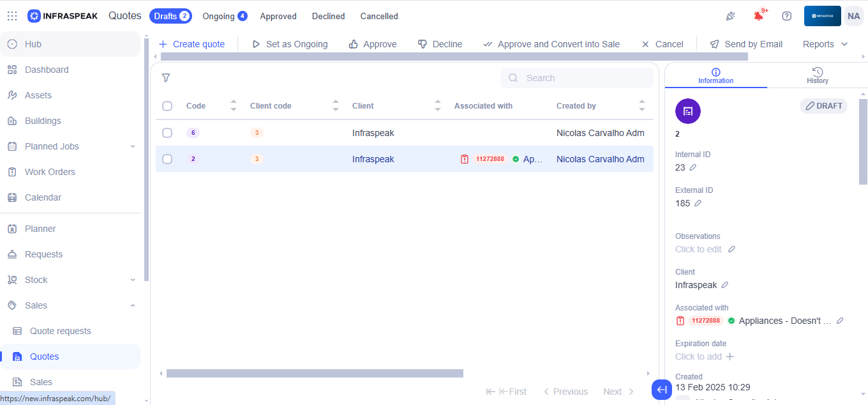Edit Associated with pencil icon
The width and height of the screenshot is (868, 405).
click(x=840, y=321)
